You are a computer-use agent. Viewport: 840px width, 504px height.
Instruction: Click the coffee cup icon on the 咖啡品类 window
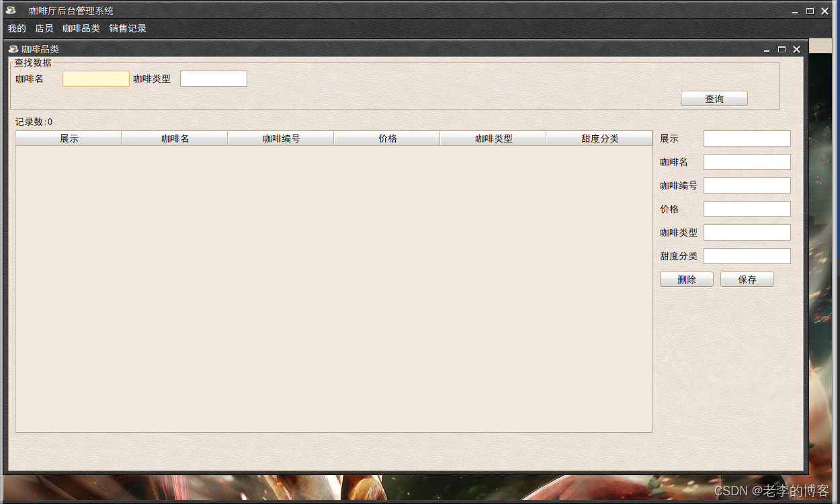coord(12,48)
